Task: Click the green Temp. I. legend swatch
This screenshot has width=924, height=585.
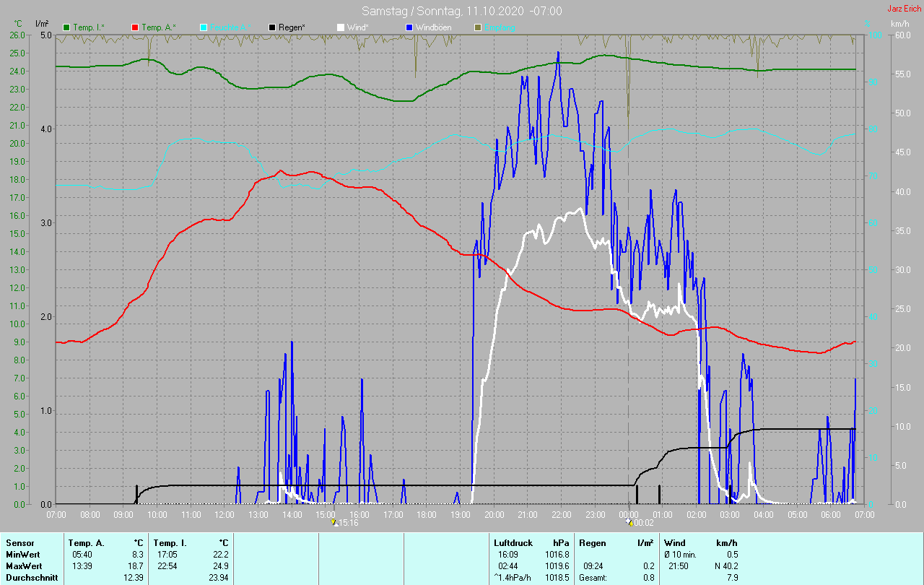Action: (67, 27)
